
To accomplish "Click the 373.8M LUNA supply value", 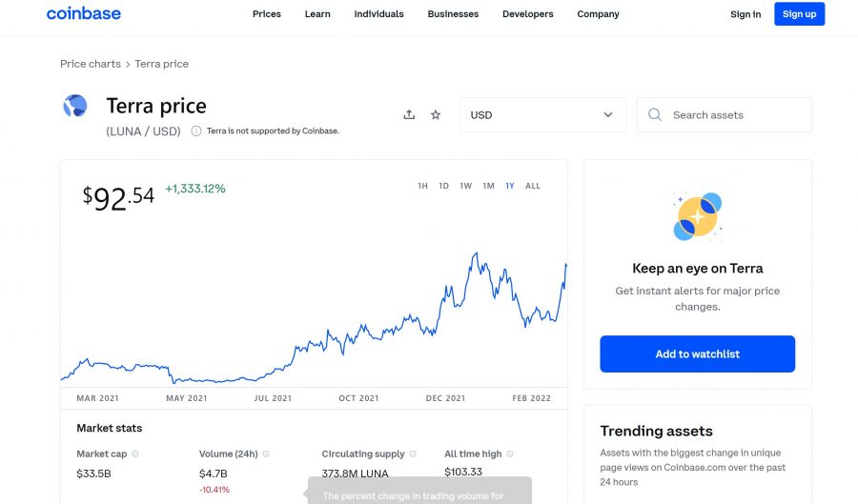I will click(x=355, y=474).
